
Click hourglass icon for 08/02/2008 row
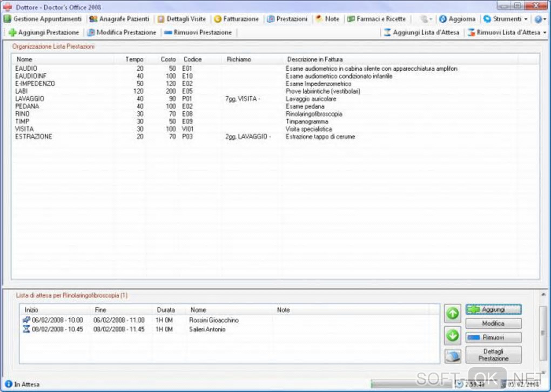pos(26,329)
